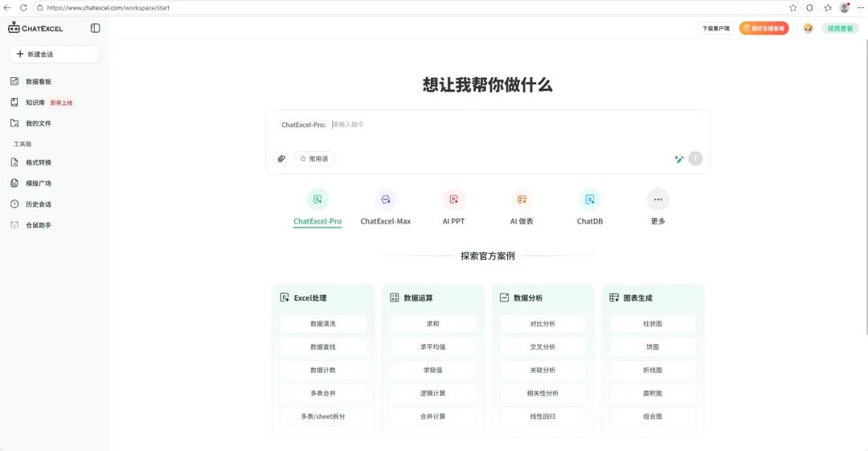Screen dimensions: 868x451
Task: Choose the 数据计数 example
Action: pyautogui.click(x=323, y=370)
